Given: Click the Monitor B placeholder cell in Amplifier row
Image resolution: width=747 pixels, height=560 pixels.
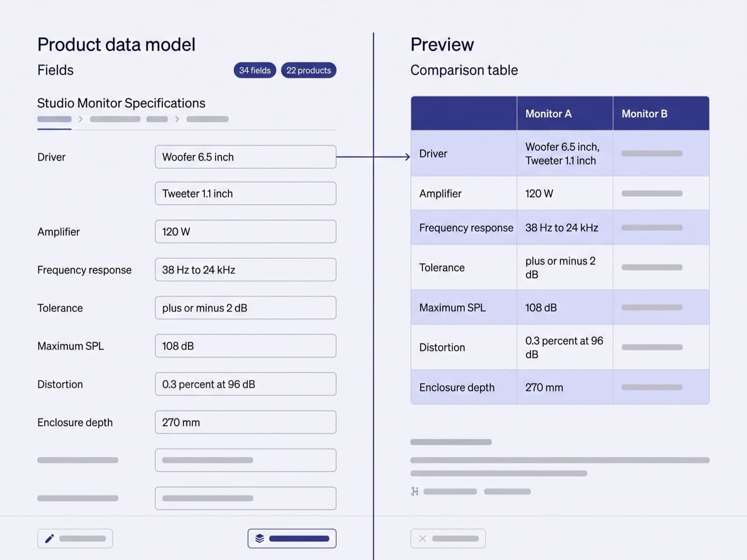Looking at the screenshot, I should pyautogui.click(x=661, y=194).
